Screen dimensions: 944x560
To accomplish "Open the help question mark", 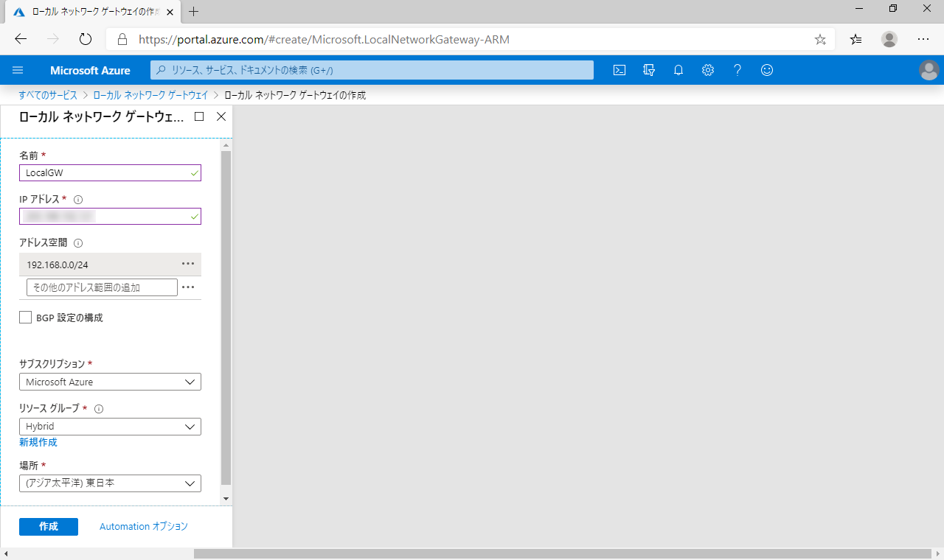I will click(x=737, y=70).
